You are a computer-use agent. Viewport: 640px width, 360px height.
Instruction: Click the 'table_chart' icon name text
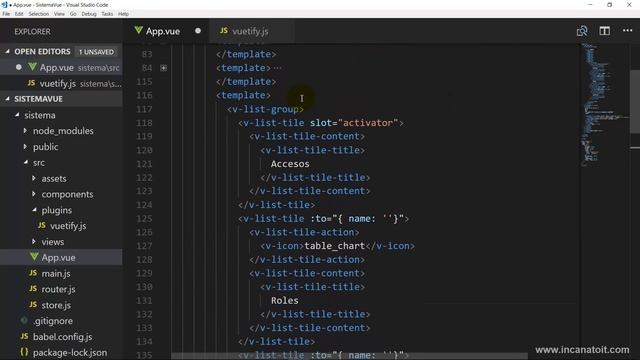click(334, 246)
